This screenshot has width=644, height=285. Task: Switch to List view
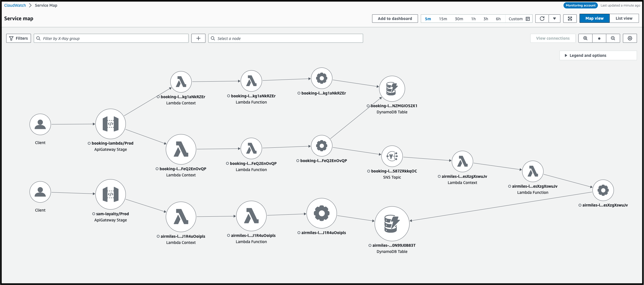click(x=624, y=18)
